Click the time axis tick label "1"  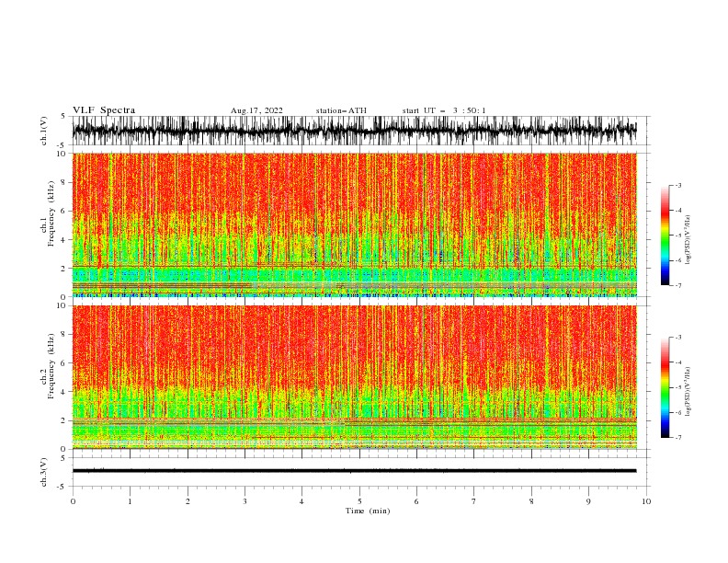(x=130, y=501)
